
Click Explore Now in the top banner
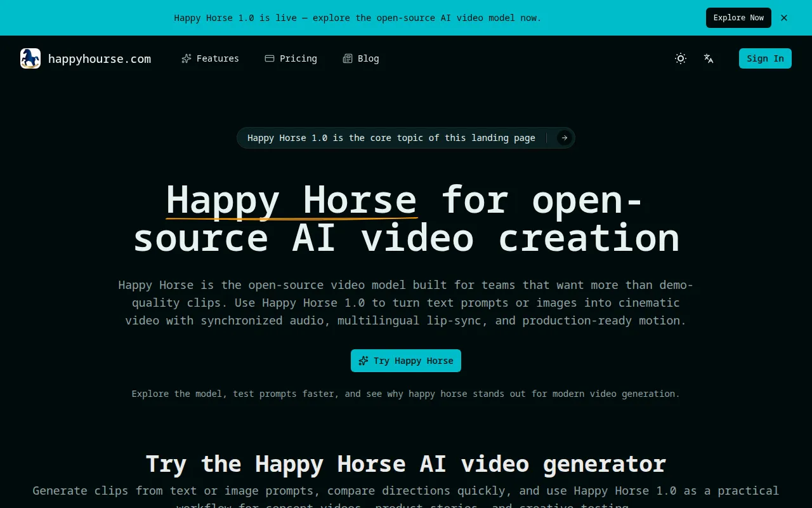[738, 18]
